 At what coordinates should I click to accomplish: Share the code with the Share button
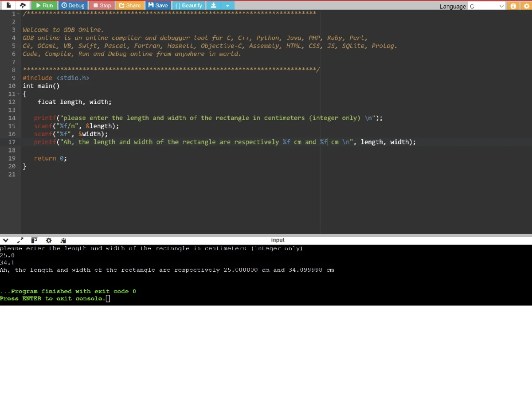coord(129,5)
